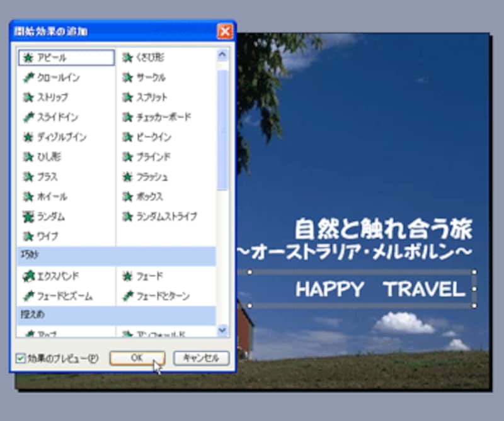Screen dimensions: 504x421
Task: Click the scrollbar down arrow in effect list
Action: [x=222, y=330]
